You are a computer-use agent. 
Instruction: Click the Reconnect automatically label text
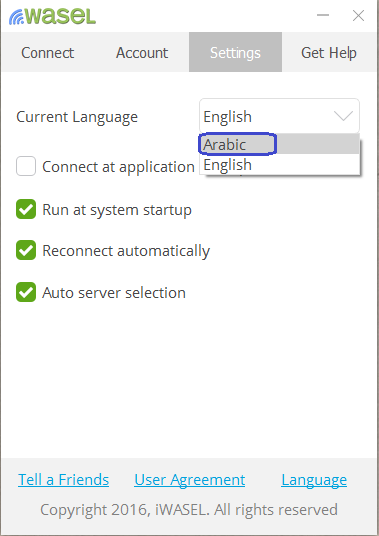126,251
